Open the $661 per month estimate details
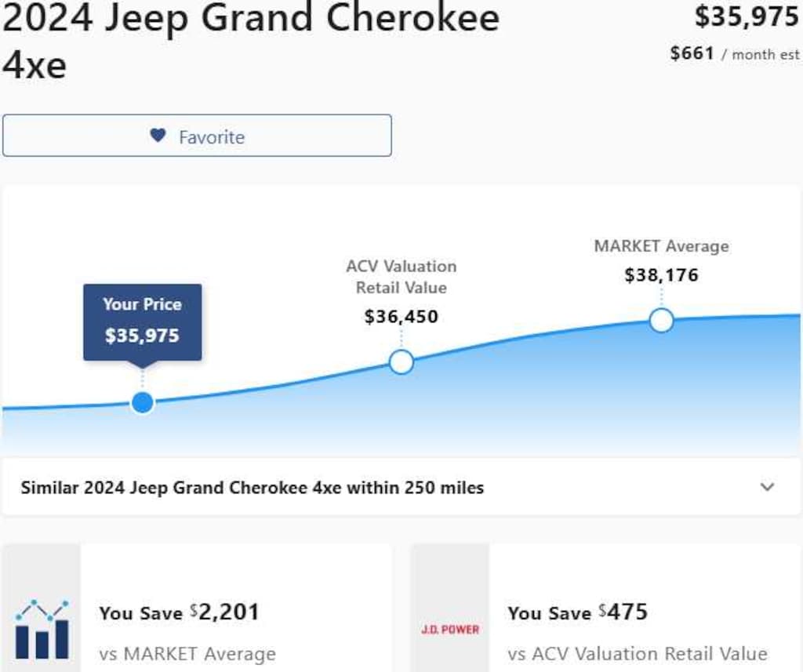 (734, 53)
